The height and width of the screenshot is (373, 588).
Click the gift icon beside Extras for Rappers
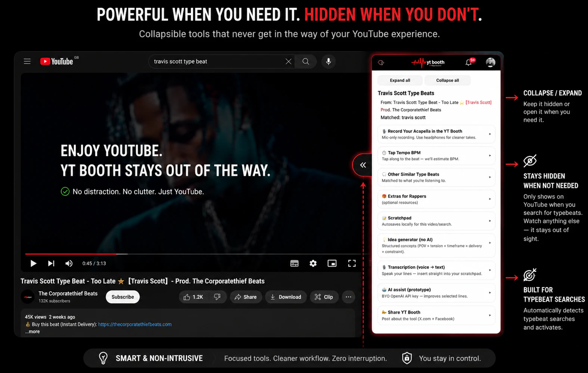pyautogui.click(x=384, y=196)
